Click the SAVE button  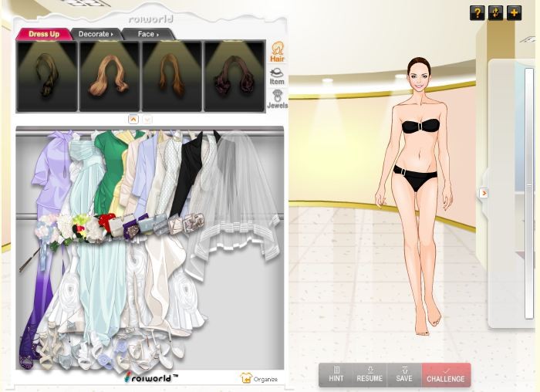click(x=404, y=375)
